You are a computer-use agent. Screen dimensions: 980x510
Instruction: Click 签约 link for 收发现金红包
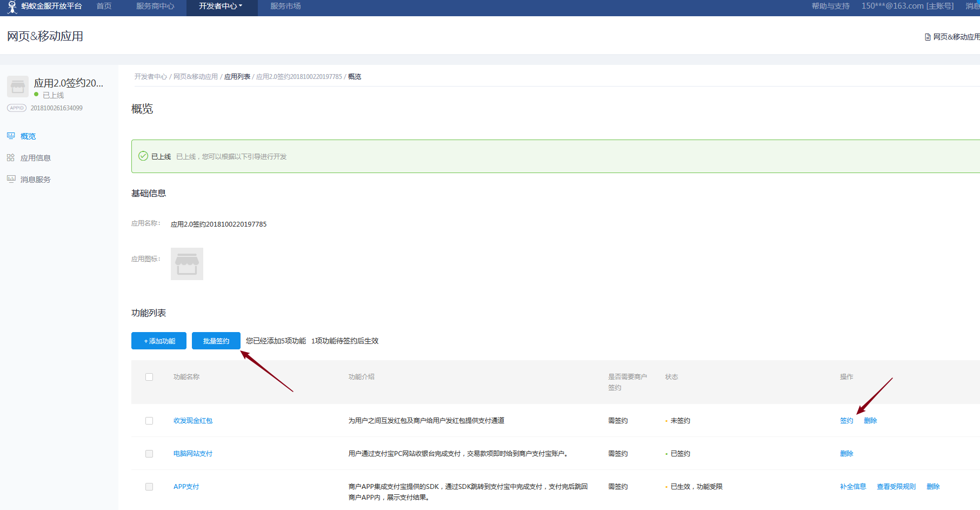846,421
